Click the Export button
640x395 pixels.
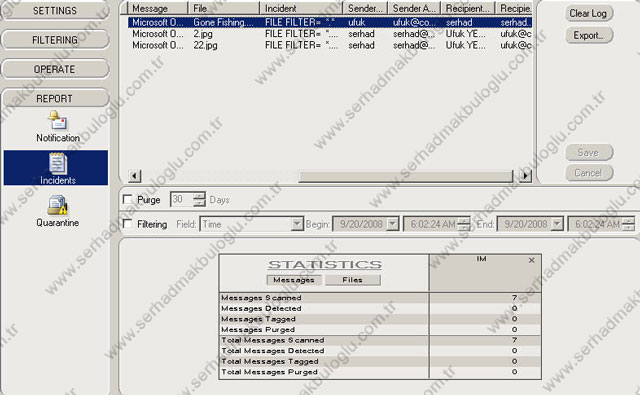point(589,36)
